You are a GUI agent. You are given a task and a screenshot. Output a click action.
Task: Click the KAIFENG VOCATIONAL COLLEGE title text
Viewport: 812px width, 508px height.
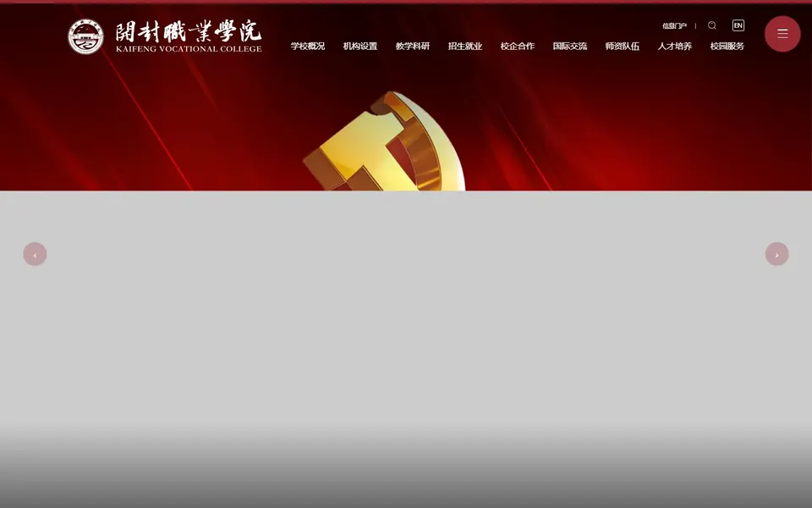tap(189, 49)
